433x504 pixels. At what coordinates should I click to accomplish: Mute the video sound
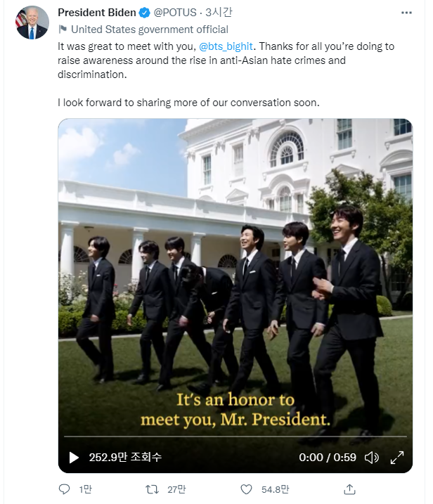click(x=372, y=458)
